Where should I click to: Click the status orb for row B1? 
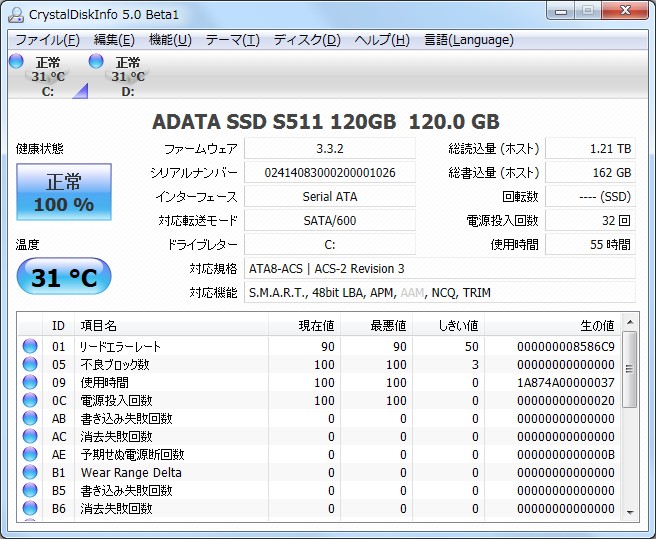[30, 472]
